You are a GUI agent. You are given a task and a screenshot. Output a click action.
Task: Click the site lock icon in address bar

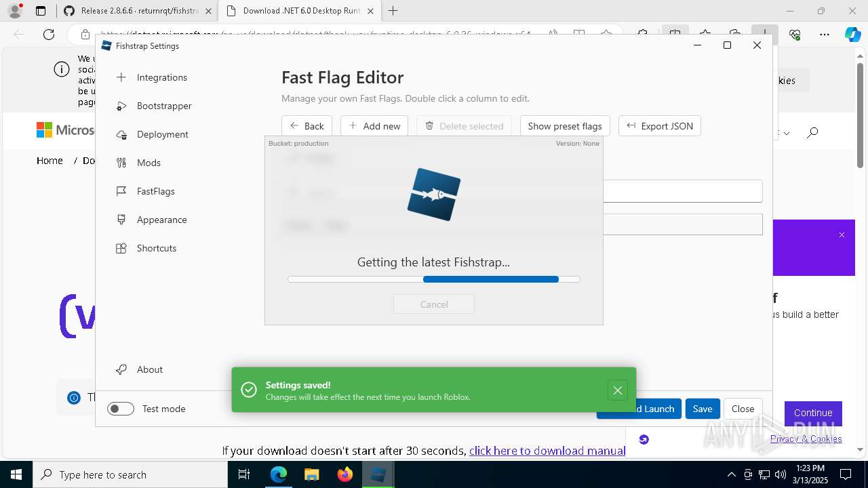click(85, 35)
